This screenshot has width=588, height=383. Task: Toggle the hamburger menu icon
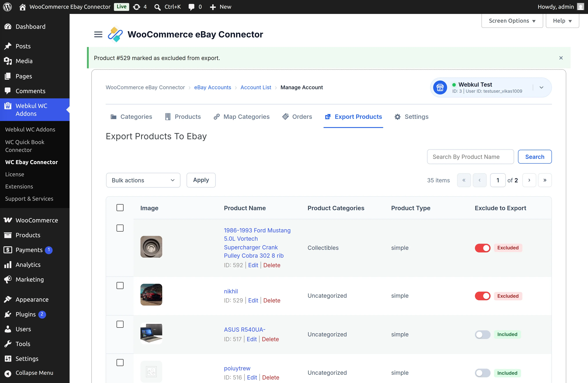[98, 34]
